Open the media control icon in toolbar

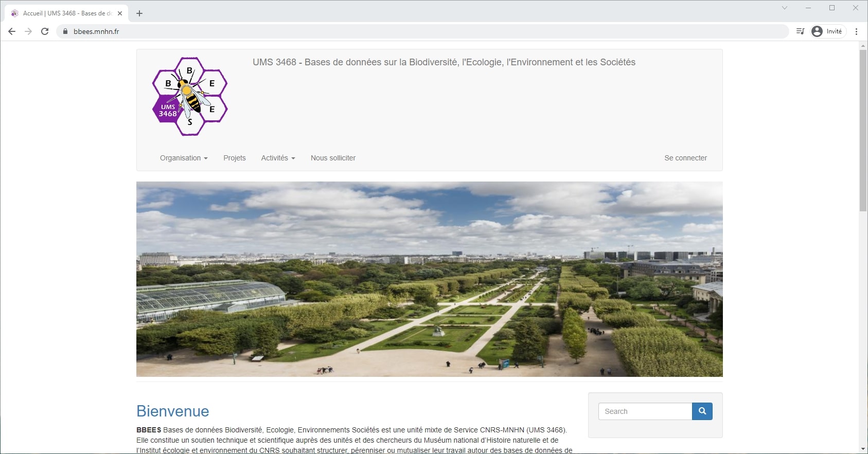pyautogui.click(x=800, y=31)
